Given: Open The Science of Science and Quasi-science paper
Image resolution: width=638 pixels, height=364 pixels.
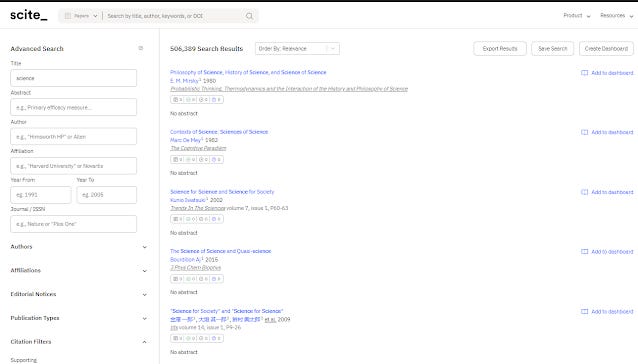Looking at the screenshot, I should (221, 251).
